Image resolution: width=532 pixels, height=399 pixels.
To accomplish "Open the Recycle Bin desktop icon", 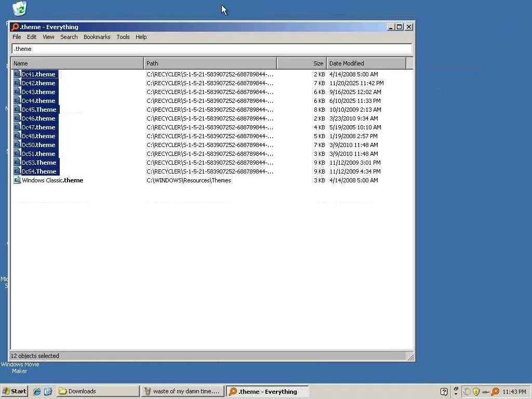I will click(20, 8).
